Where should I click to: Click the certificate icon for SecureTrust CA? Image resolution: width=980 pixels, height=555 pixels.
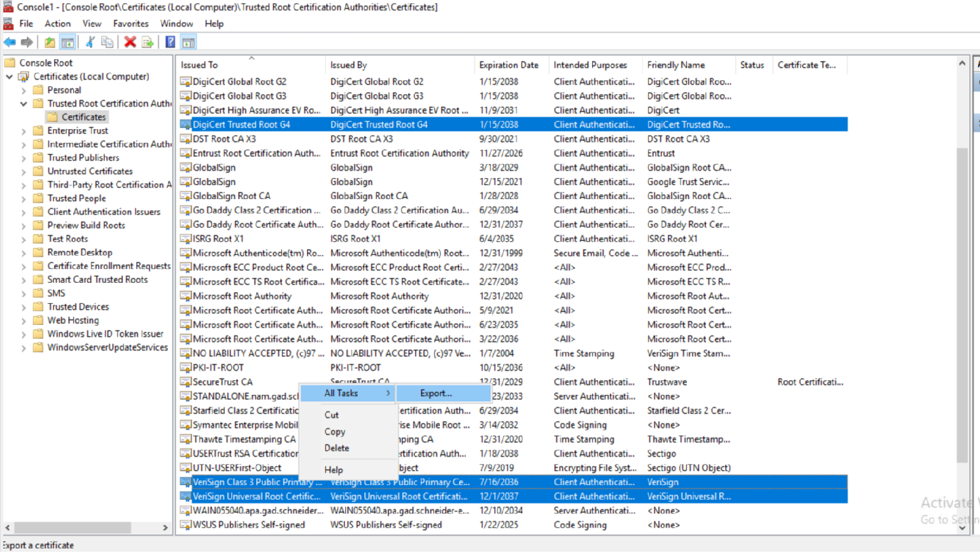tap(186, 382)
